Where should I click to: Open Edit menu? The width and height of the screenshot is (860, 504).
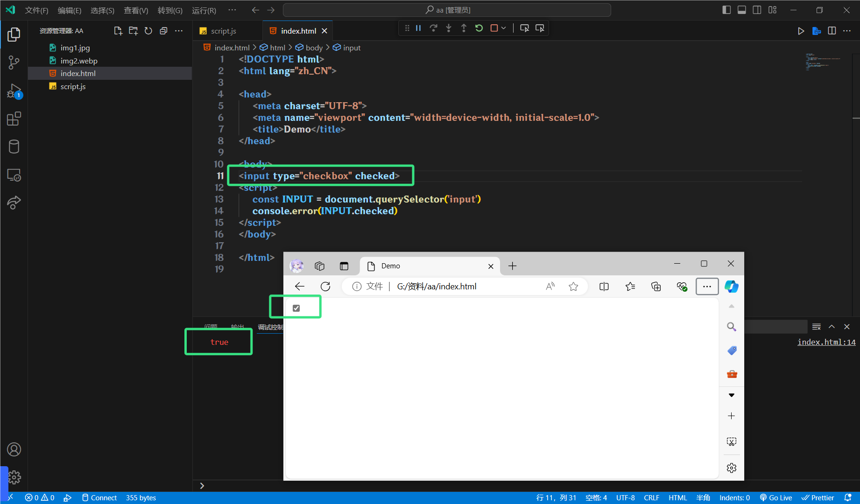point(69,10)
